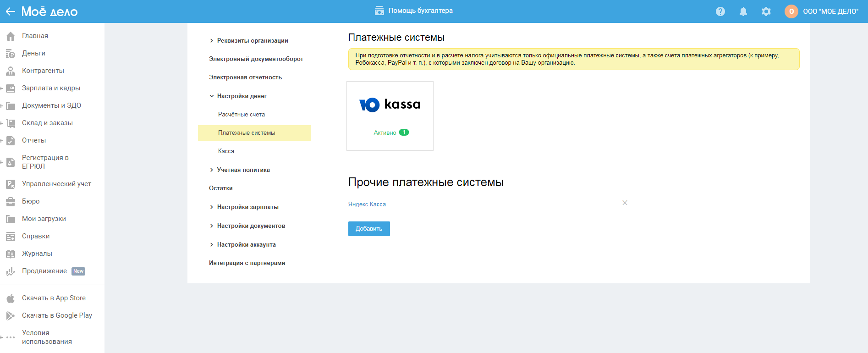The height and width of the screenshot is (353, 868).
Task: Click the Бюро briefcase icon
Action: [11, 202]
